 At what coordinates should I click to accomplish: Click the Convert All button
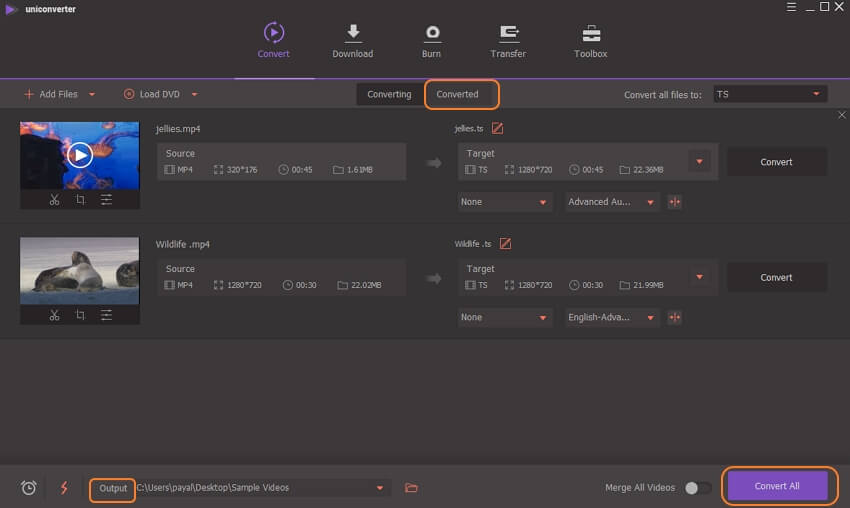click(x=777, y=486)
